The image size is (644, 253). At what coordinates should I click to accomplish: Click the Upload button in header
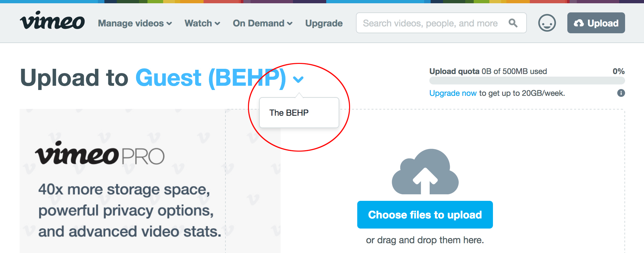click(596, 23)
